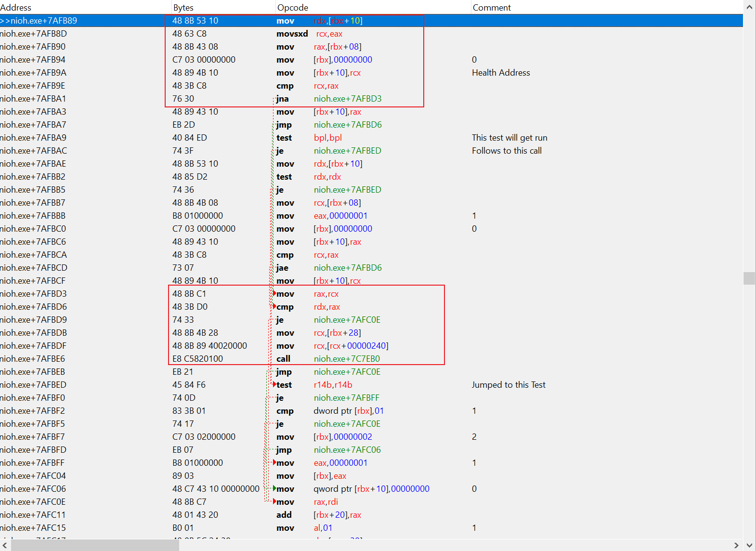This screenshot has height=551, width=756.
Task: Click the Comment column header
Action: tap(492, 8)
